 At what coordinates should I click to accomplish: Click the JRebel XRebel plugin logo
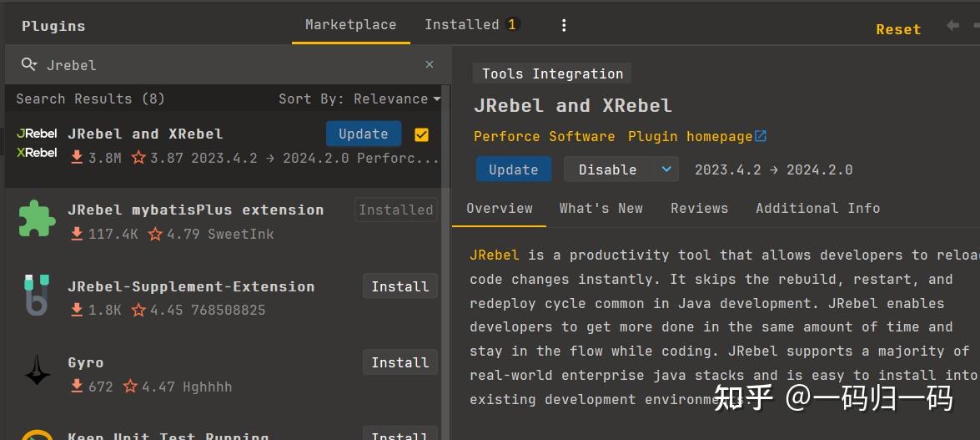[38, 143]
